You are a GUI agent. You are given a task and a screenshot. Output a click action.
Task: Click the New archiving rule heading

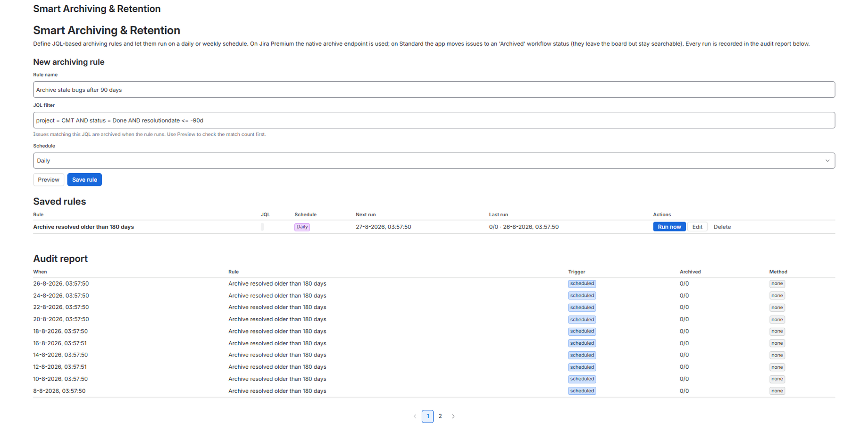pos(69,62)
